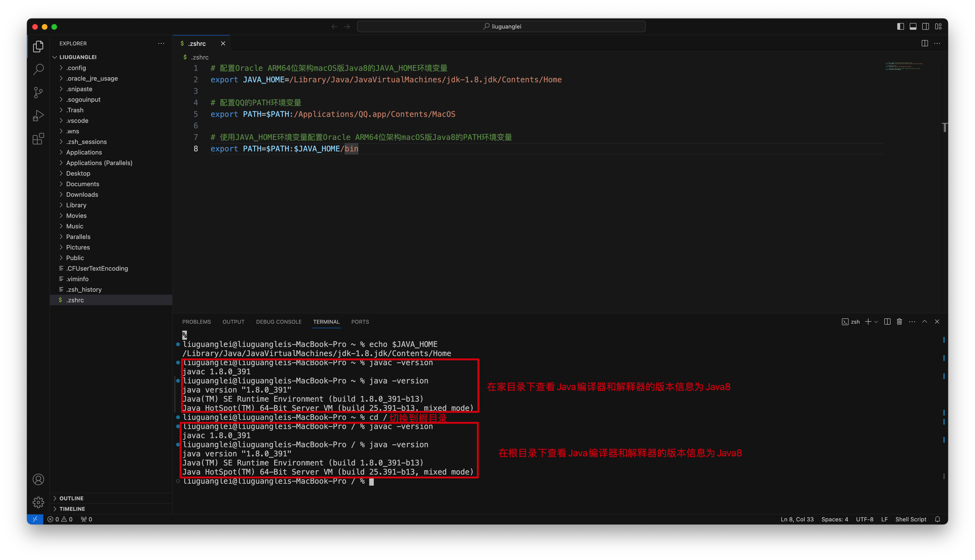Close the .zshrc editor tab
The height and width of the screenshot is (560, 975).
223,43
